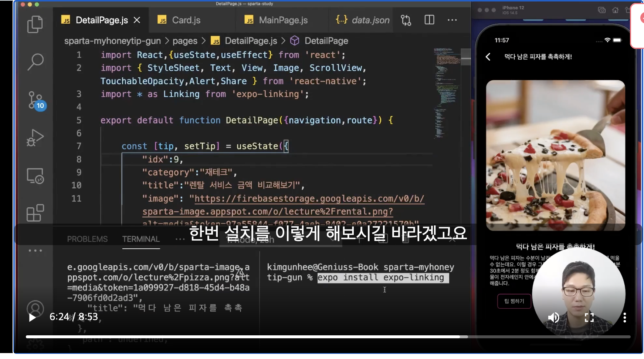Open the Explorer view in activity bar

pyautogui.click(x=35, y=24)
